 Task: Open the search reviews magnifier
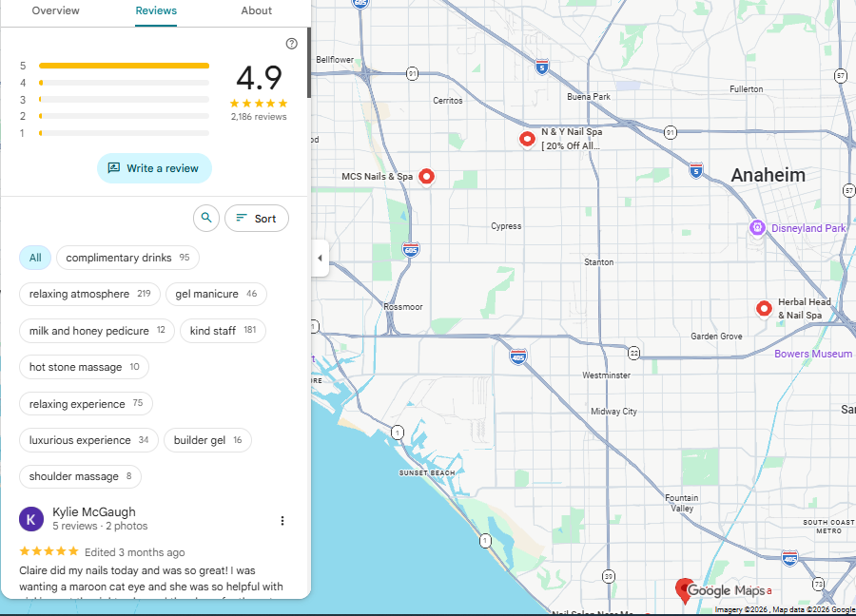point(206,218)
